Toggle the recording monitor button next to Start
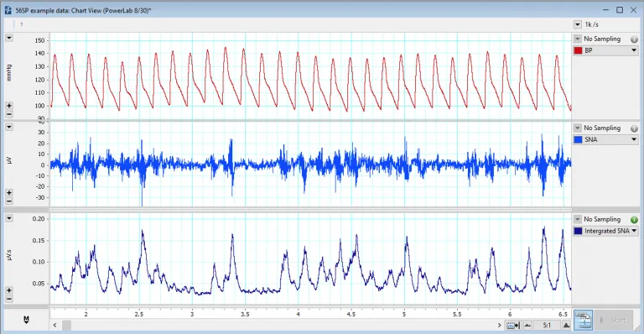Viewport: 644px width, 334px height. coord(584,320)
